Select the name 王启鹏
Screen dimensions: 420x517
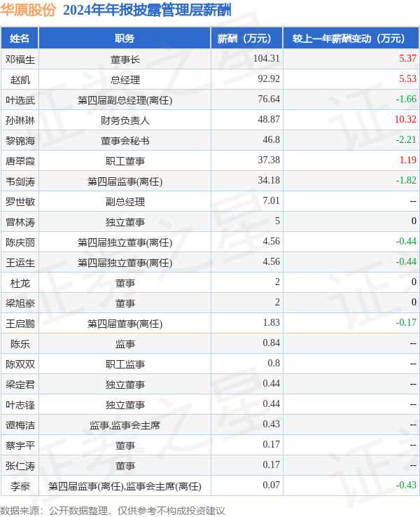(x=20, y=324)
